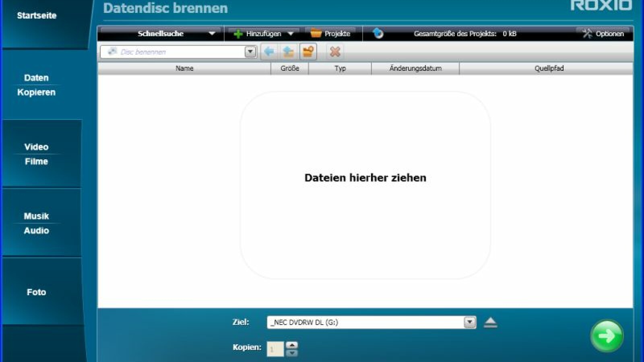
Task: Open the Projekte folder button
Action: point(331,34)
